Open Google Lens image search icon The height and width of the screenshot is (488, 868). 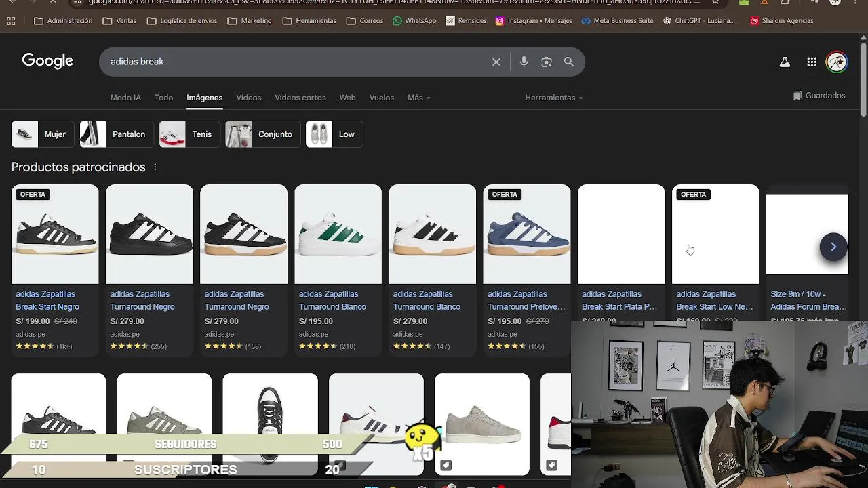coord(547,62)
